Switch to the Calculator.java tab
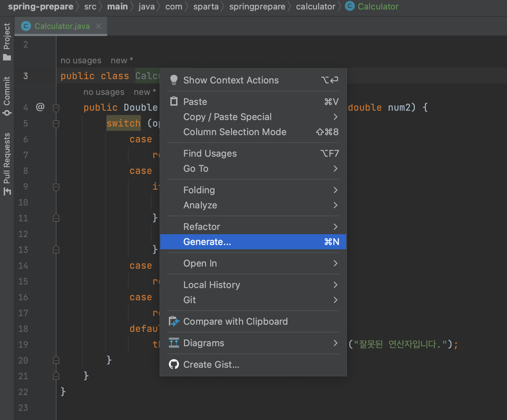This screenshot has width=507, height=420. click(x=62, y=26)
